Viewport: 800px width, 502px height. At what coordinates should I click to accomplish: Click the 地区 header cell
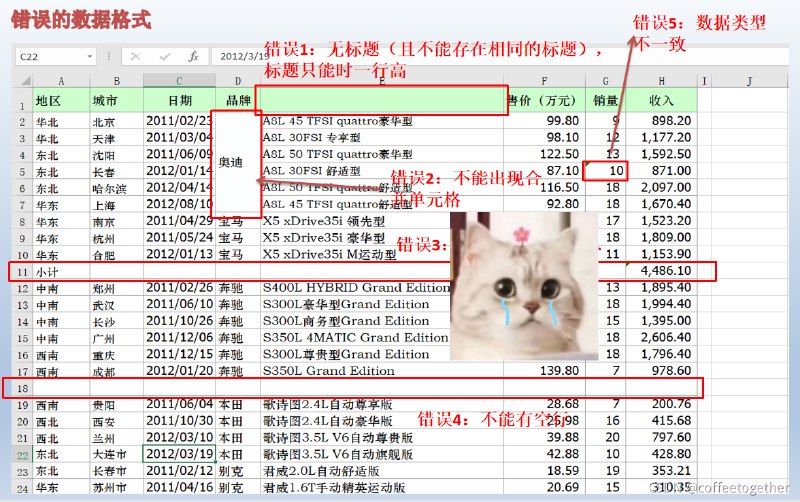[x=61, y=100]
